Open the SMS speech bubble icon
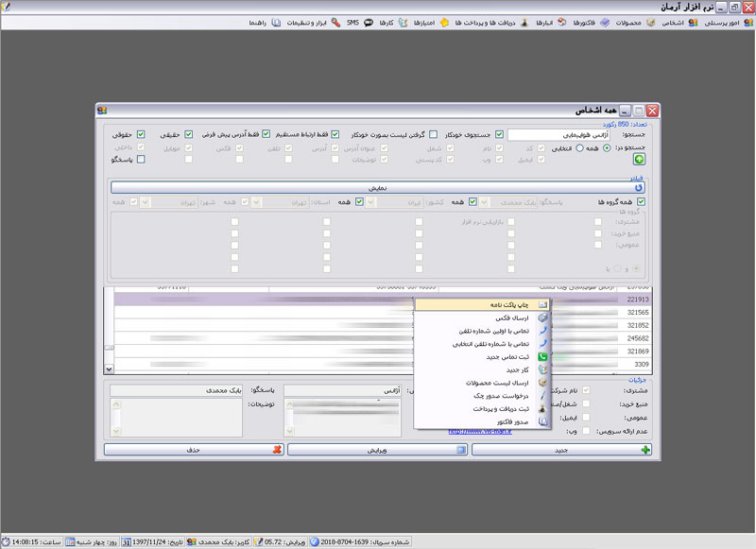This screenshot has width=756, height=549. click(x=369, y=23)
